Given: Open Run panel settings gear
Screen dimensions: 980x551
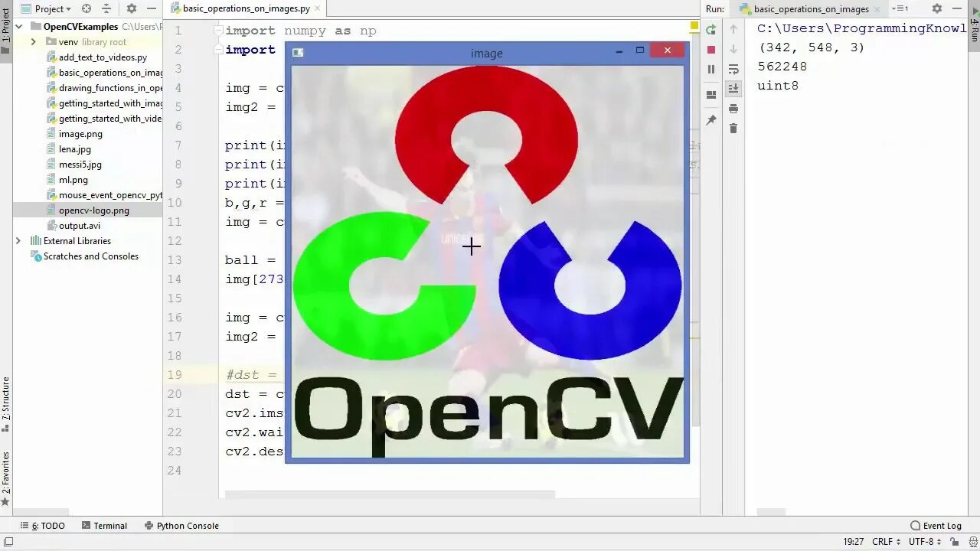Looking at the screenshot, I should coord(937,8).
